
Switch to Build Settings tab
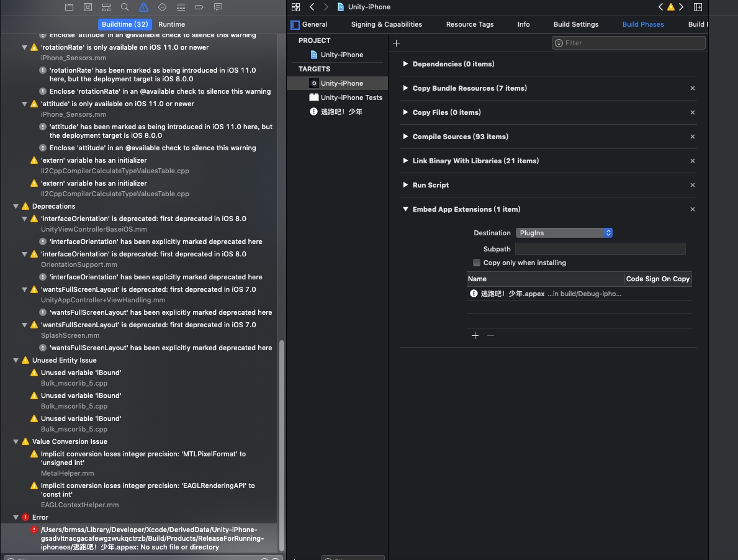pos(575,24)
